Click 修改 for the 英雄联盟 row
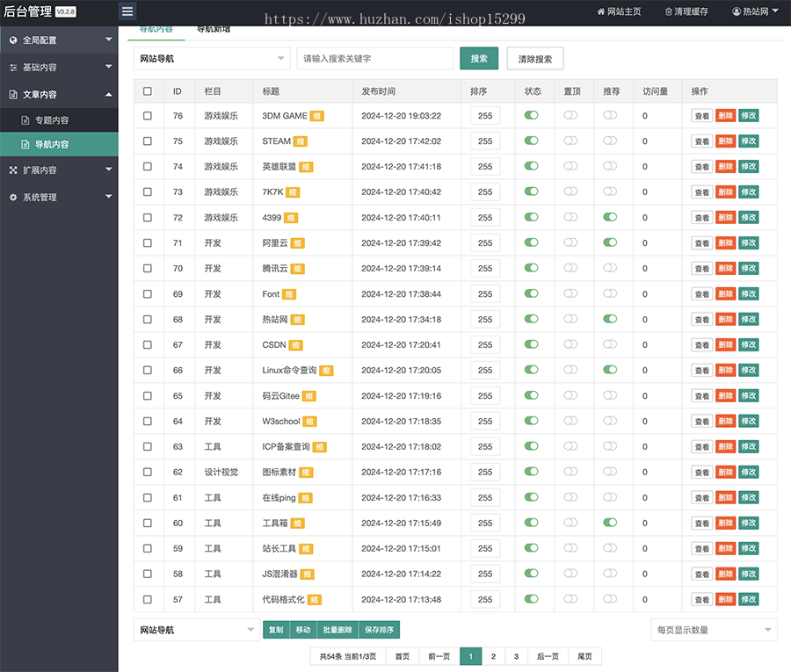791x672 pixels. coord(749,166)
